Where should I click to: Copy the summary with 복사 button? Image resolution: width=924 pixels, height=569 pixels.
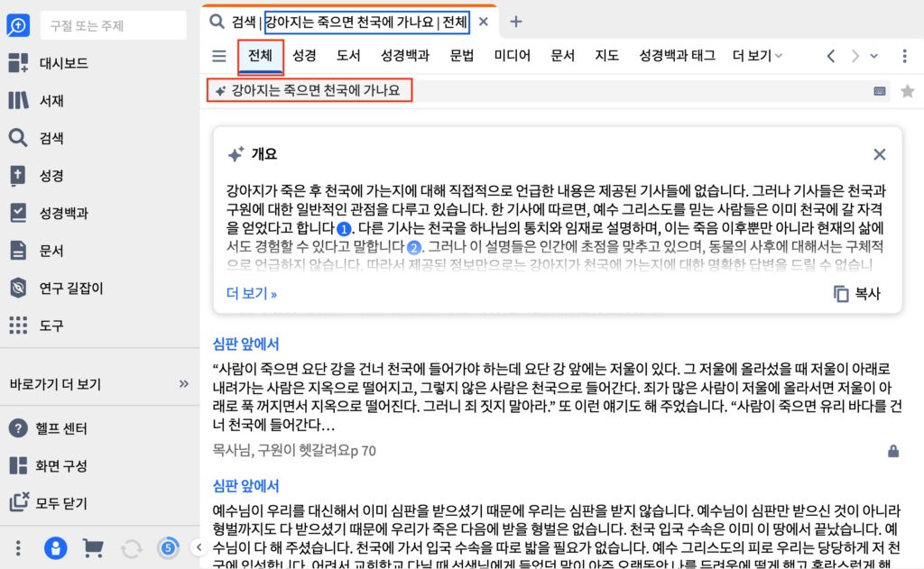857,293
